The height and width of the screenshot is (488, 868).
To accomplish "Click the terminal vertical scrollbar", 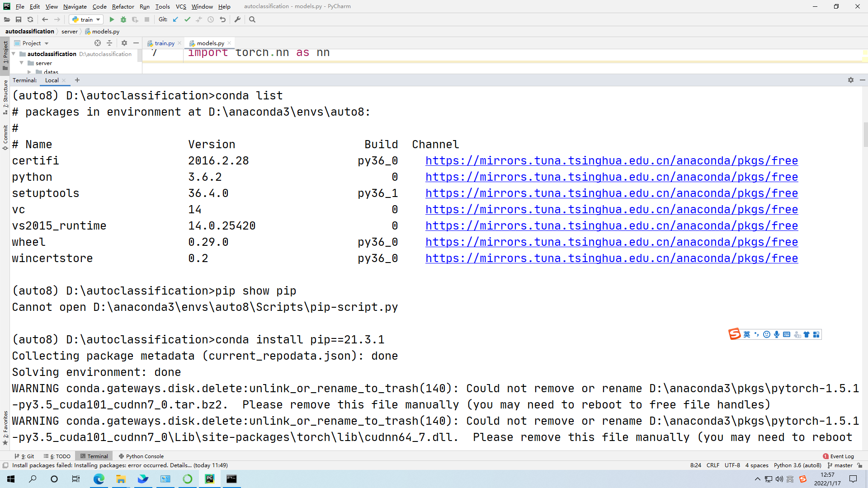I will pyautogui.click(x=865, y=135).
